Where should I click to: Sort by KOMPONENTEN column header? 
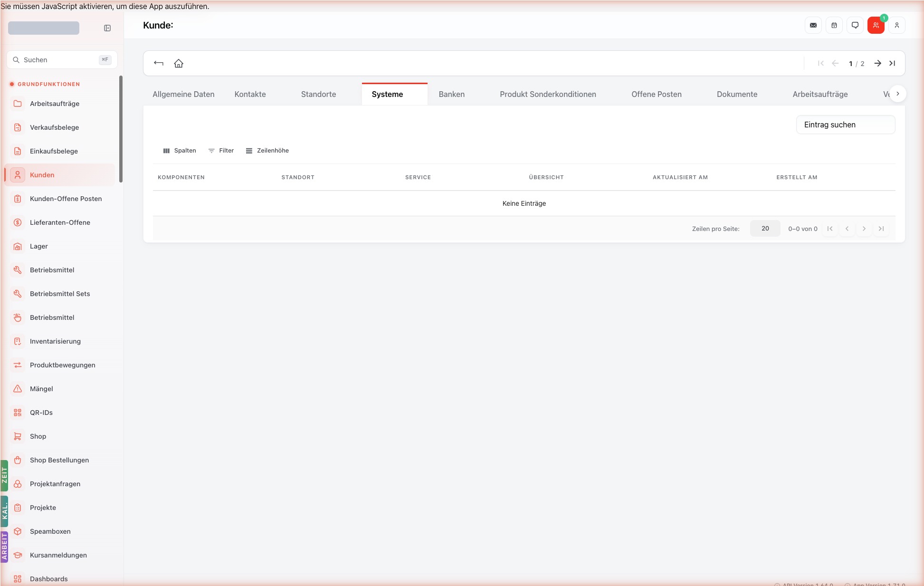(181, 177)
